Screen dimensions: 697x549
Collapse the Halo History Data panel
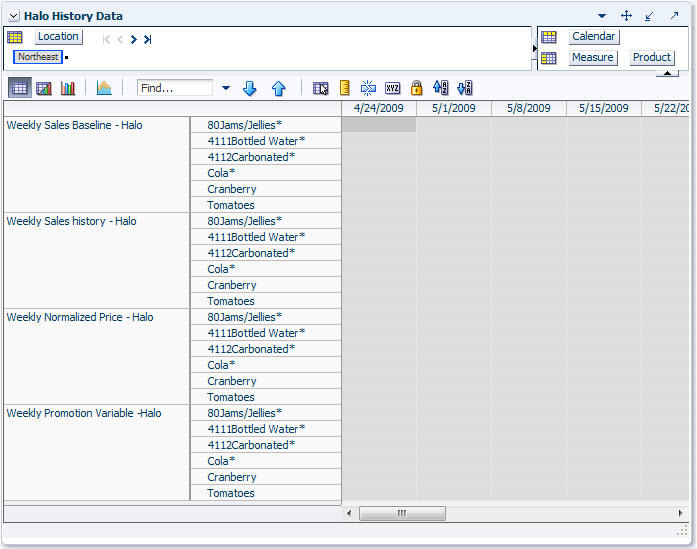pyautogui.click(x=14, y=16)
